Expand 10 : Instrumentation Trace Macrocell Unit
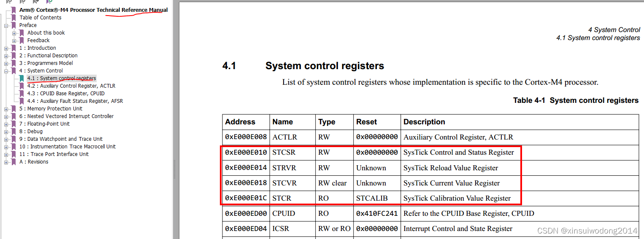The image size is (644, 239). coord(6,147)
